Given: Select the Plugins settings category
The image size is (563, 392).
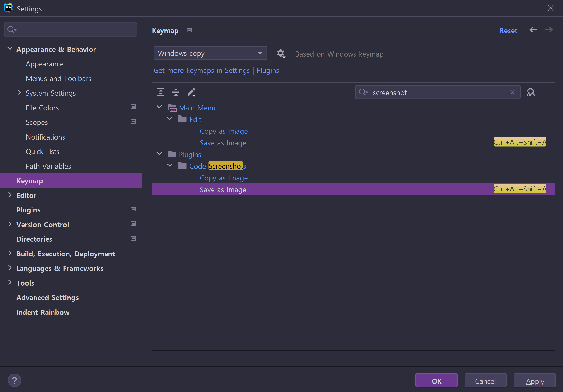Looking at the screenshot, I should [x=29, y=210].
